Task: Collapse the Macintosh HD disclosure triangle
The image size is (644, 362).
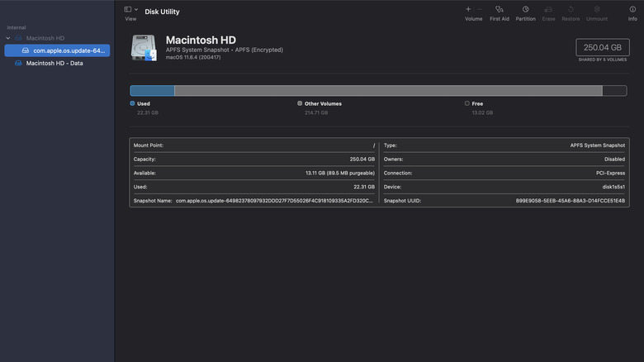Action: pyautogui.click(x=10, y=38)
